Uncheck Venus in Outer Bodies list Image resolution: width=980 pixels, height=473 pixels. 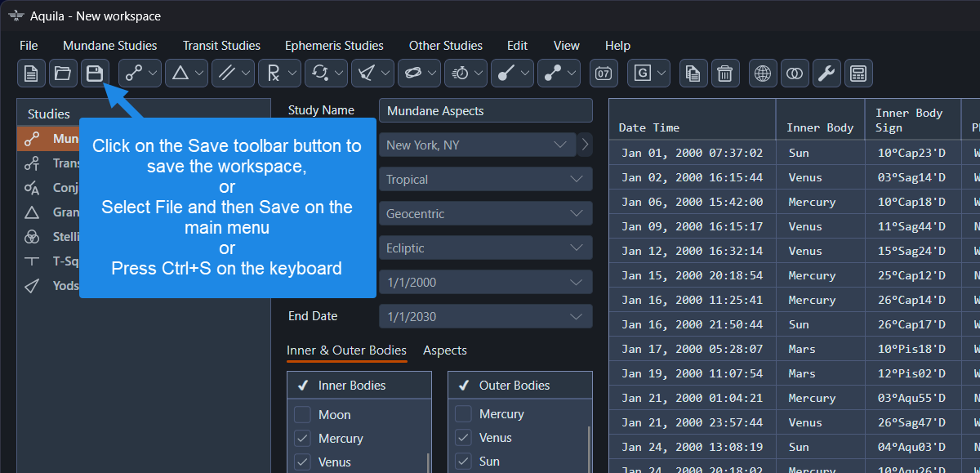pos(463,438)
